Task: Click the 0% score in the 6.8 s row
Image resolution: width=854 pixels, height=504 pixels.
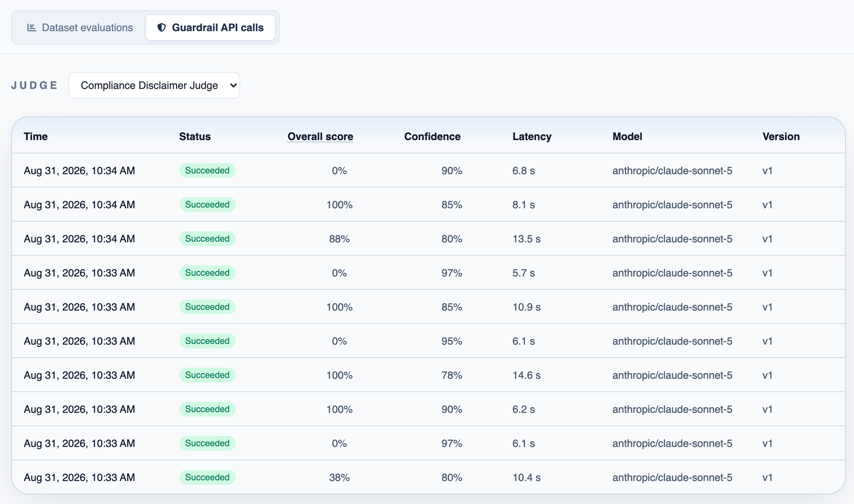Action: pos(339,170)
